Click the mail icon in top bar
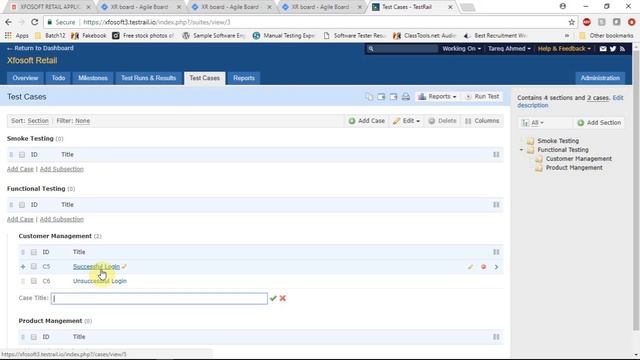The width and height of the screenshot is (640, 360). [603, 49]
